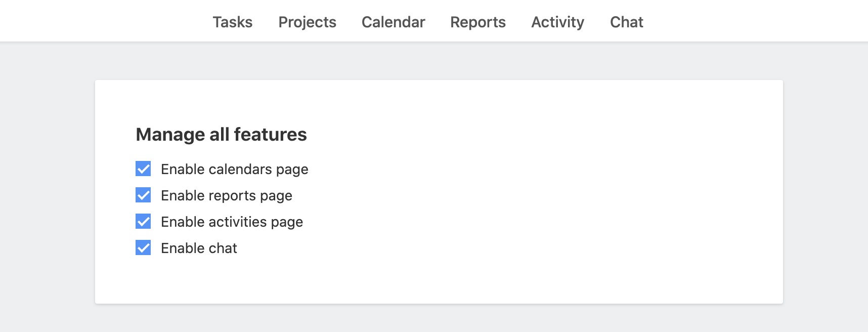868x332 pixels.
Task: Click the 'Enable chat' label text
Action: 199,248
